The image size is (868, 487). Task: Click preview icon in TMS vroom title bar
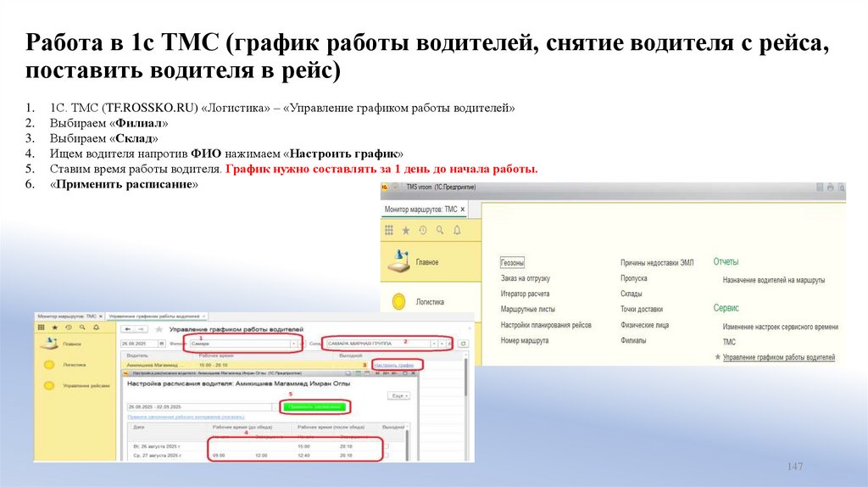coord(841,188)
